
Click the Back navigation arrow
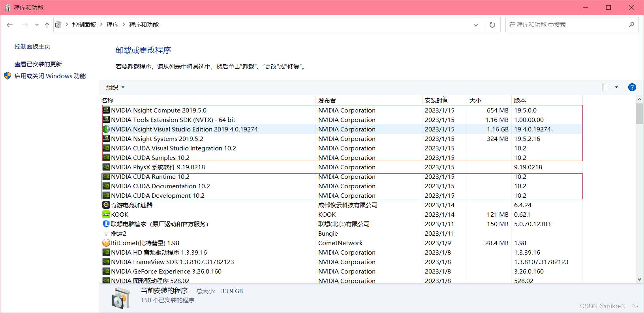(x=10, y=25)
